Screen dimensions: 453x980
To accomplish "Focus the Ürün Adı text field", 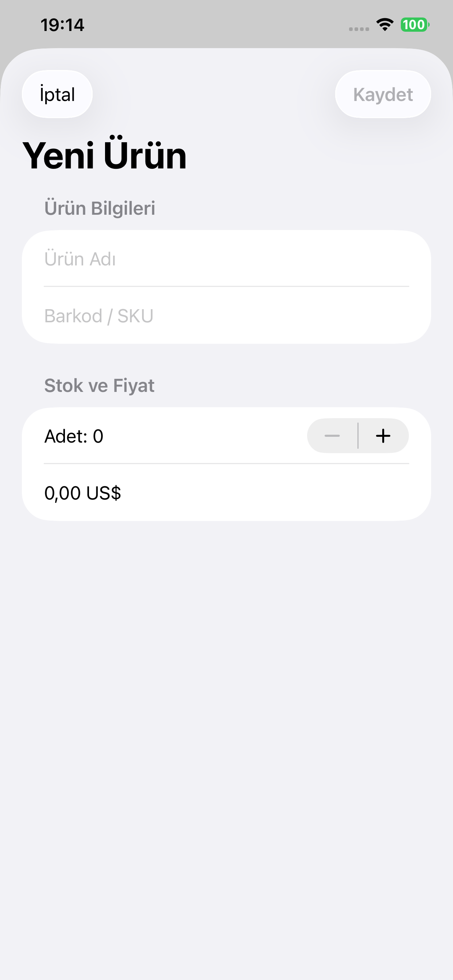I will coord(226,259).
